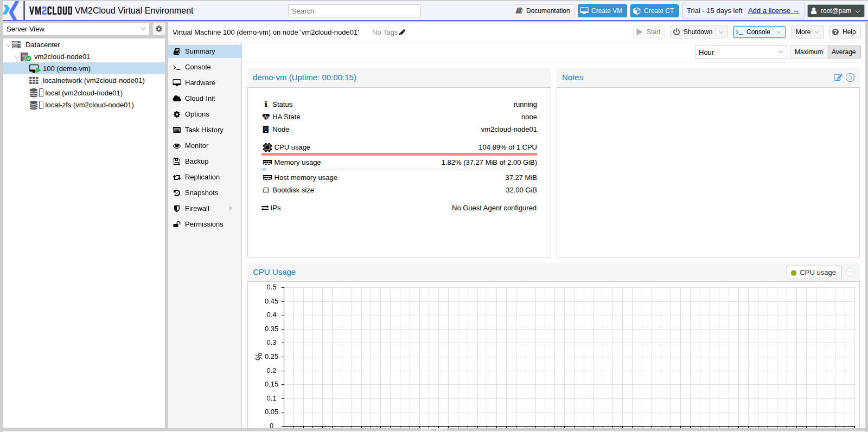Viewport: 868px width, 432px height.
Task: Collapse the Datacenter tree node
Action: [x=8, y=45]
